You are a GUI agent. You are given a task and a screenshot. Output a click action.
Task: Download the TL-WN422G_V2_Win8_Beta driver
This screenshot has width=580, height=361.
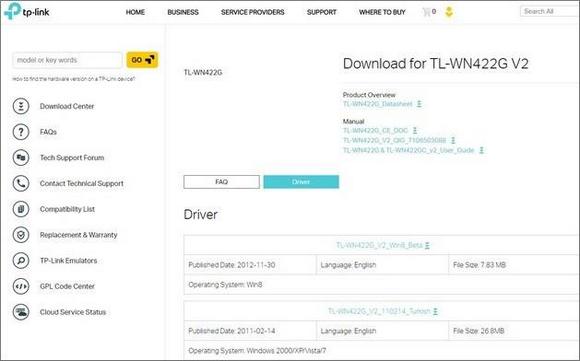click(x=379, y=245)
